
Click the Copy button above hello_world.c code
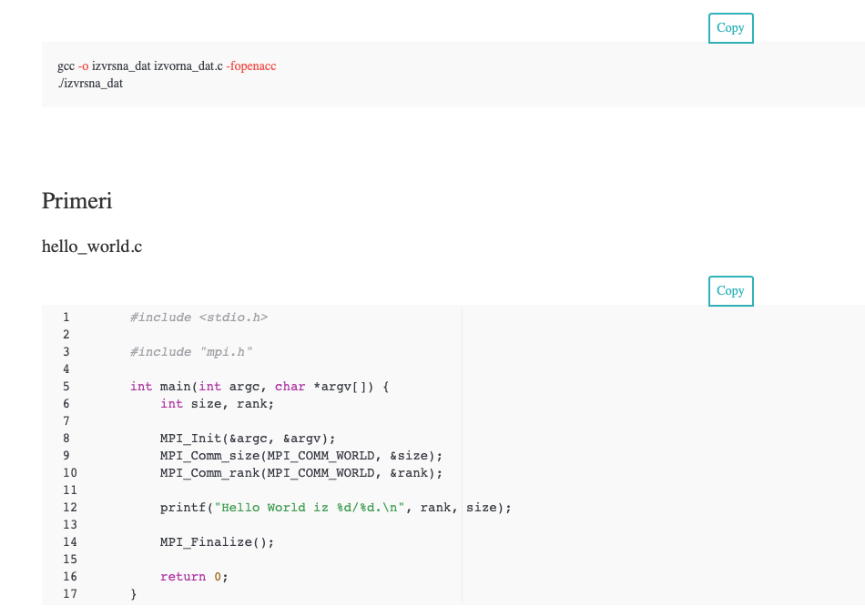(730, 291)
